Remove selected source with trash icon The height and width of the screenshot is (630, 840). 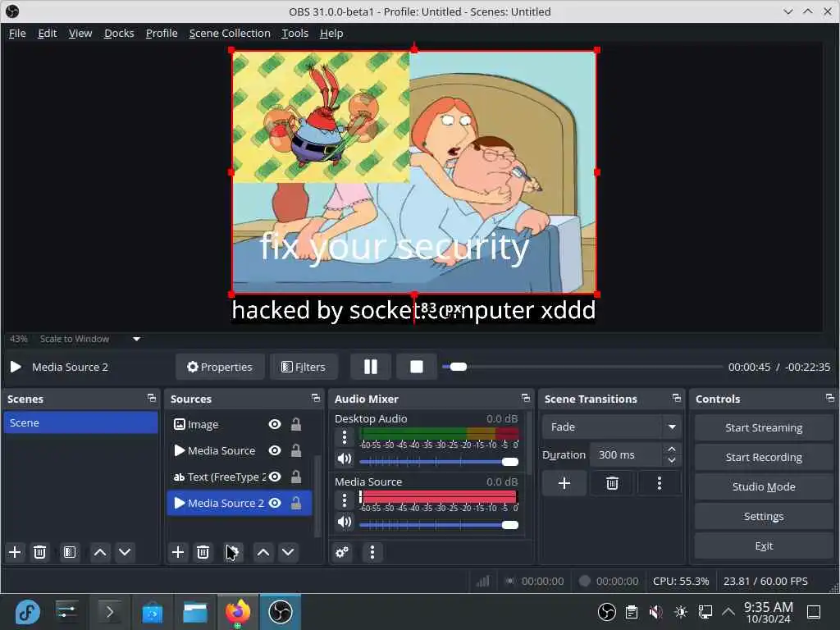[203, 552]
